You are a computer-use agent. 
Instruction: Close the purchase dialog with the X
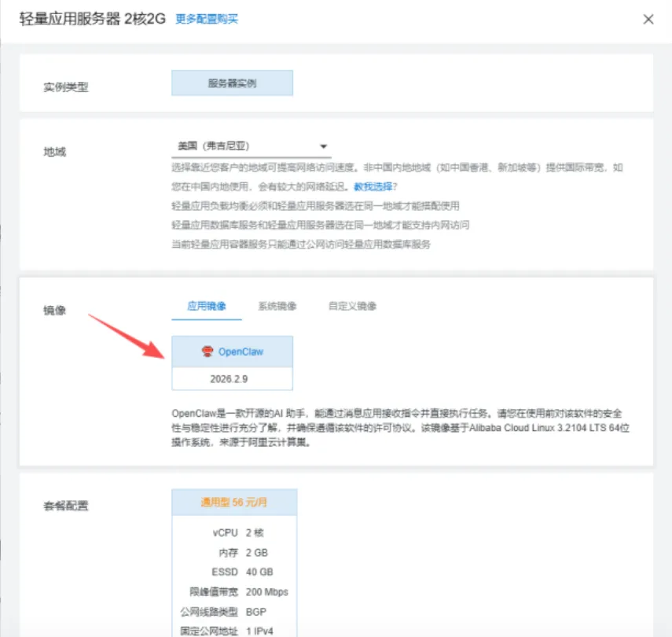coord(648,20)
